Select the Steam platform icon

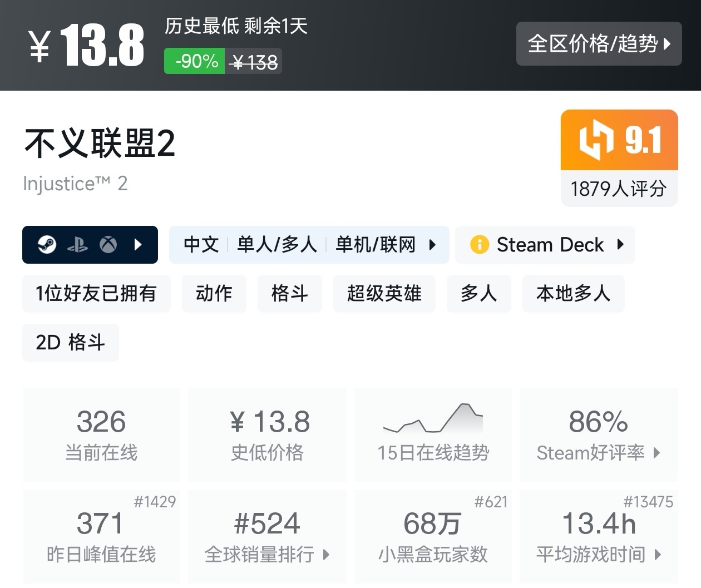[x=48, y=244]
